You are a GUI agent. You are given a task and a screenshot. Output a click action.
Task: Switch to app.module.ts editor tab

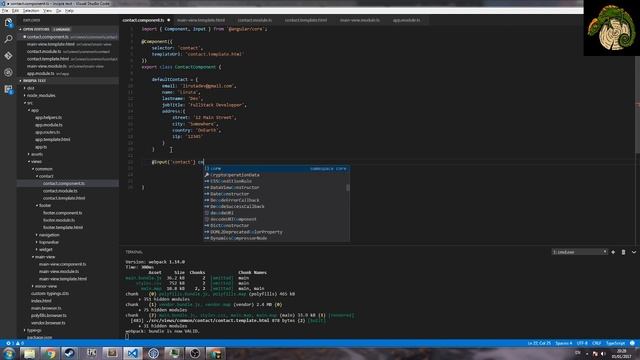(x=407, y=20)
